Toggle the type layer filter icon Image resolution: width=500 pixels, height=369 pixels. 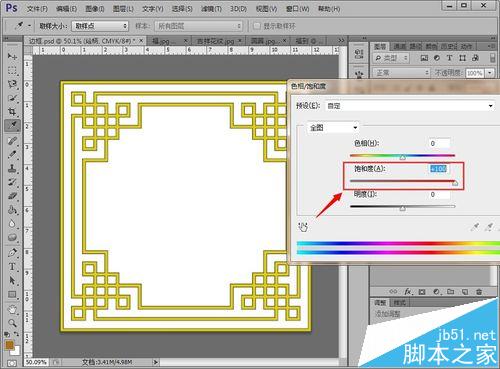click(450, 58)
